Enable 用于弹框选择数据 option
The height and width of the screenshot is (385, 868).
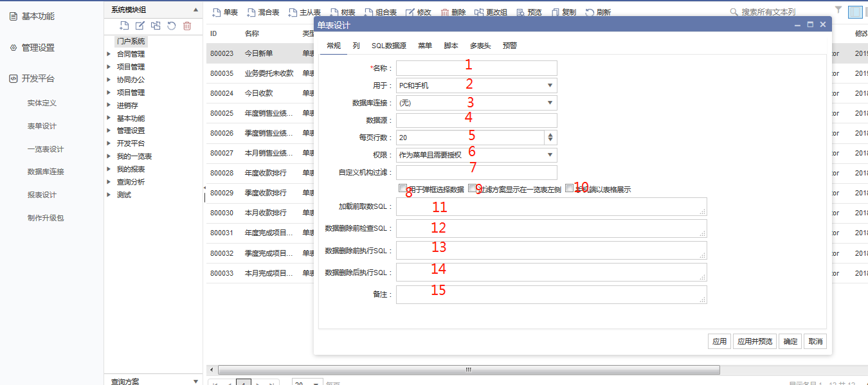click(x=403, y=188)
